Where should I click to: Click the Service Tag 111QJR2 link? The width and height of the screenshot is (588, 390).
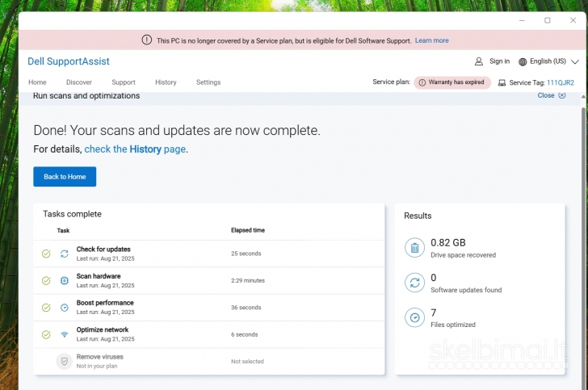pyautogui.click(x=561, y=82)
